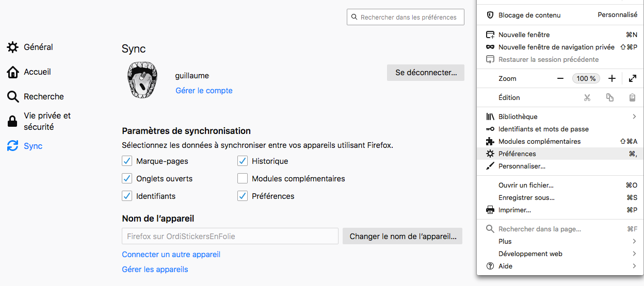644x286 pixels.
Task: Click the cut scissors icon
Action: point(587,97)
